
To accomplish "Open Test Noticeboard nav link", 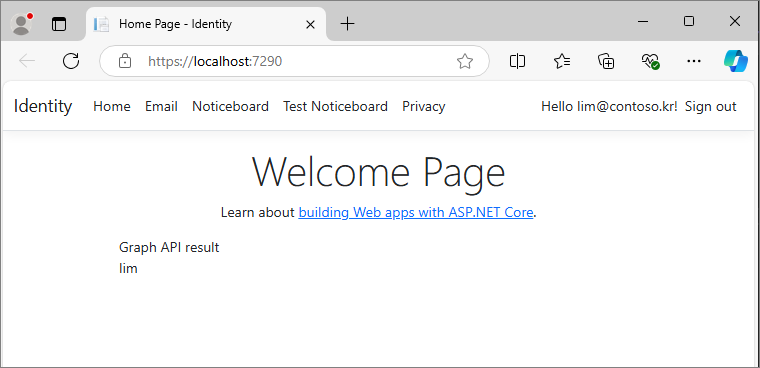I will pyautogui.click(x=335, y=106).
